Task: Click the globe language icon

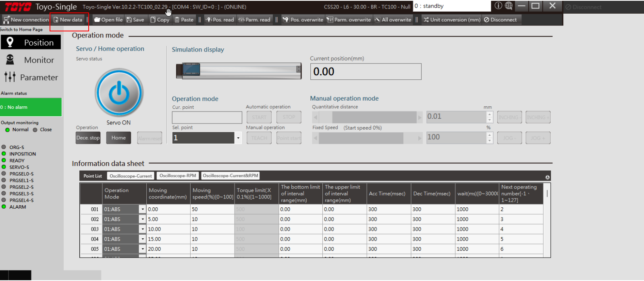Action: tap(509, 6)
